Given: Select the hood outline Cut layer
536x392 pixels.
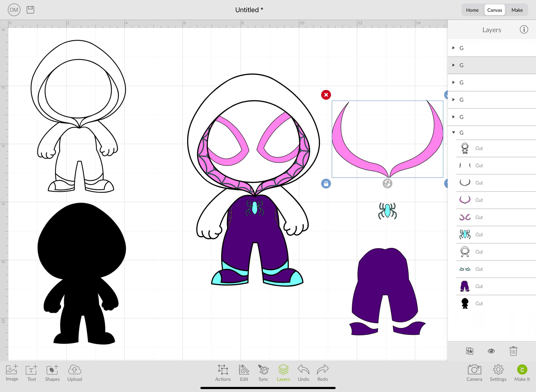Looking at the screenshot, I should (x=496, y=252).
